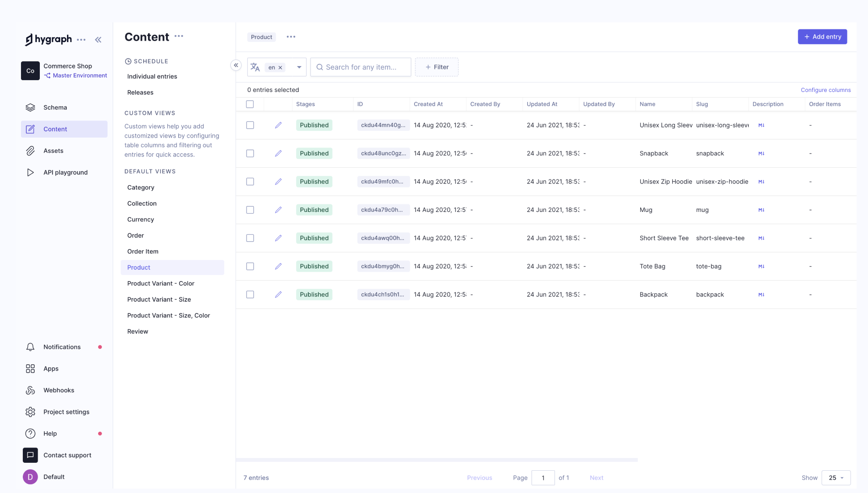Click the markdown icon for Mug description
868x493 pixels.
click(761, 210)
